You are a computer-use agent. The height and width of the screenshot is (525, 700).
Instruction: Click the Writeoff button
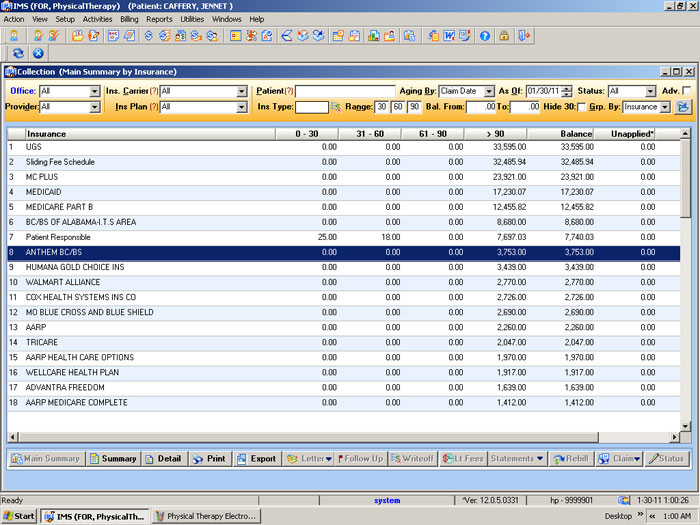click(x=412, y=458)
